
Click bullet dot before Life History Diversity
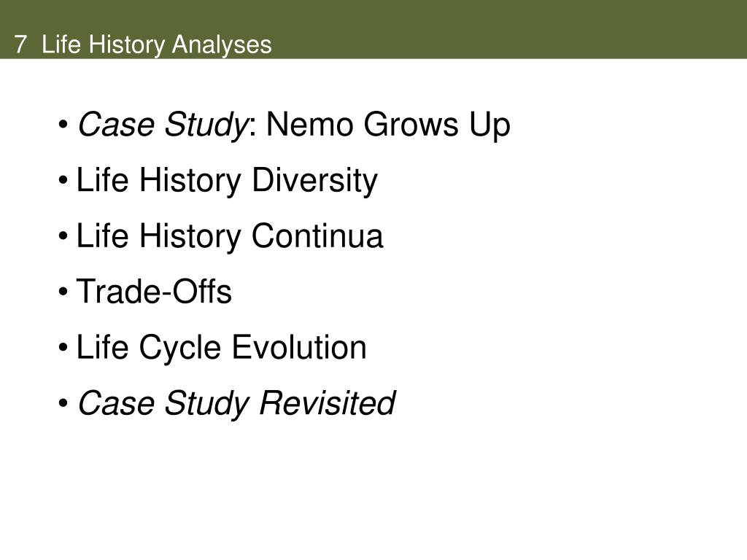click(63, 182)
